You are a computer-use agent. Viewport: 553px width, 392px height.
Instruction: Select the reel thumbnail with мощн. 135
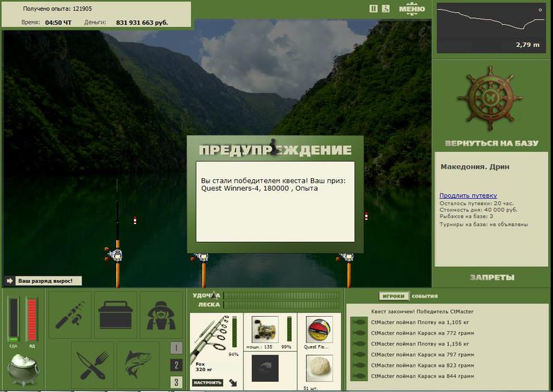tap(265, 330)
